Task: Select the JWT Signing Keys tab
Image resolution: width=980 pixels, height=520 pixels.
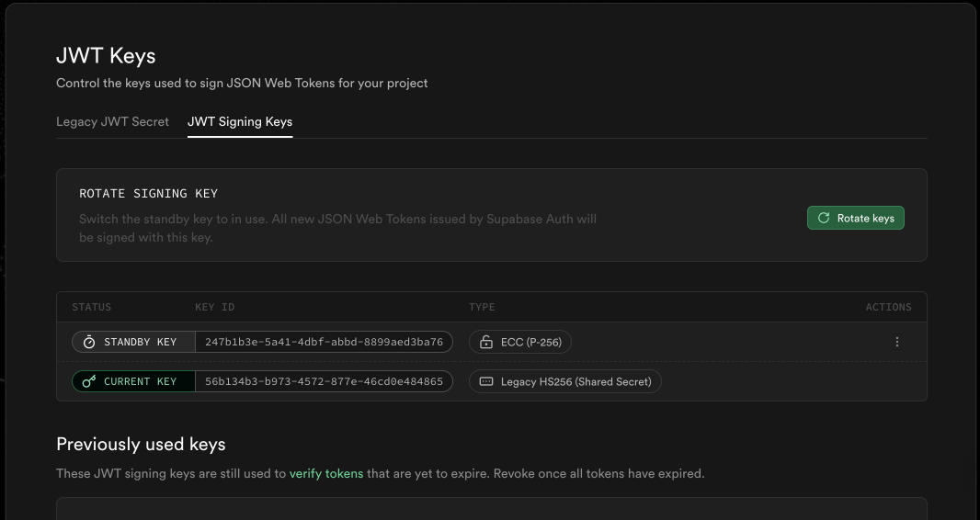Action: tap(240, 121)
